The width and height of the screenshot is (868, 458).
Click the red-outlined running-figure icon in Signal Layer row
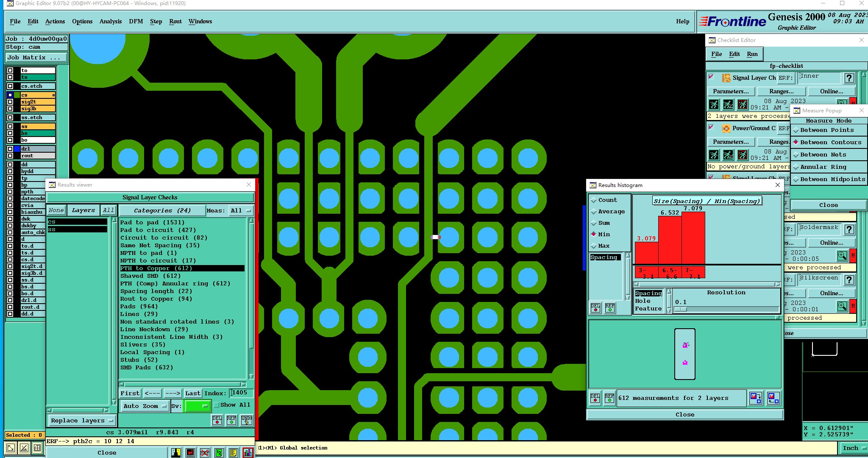point(743,104)
